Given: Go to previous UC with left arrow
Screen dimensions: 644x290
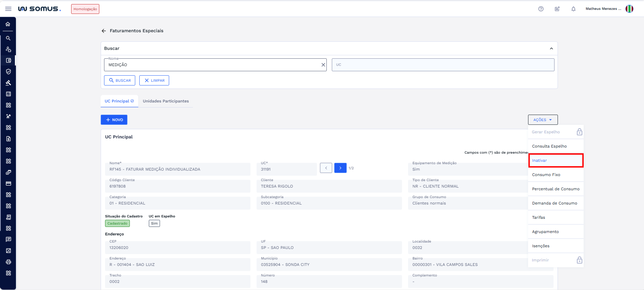Looking at the screenshot, I should (x=326, y=168).
